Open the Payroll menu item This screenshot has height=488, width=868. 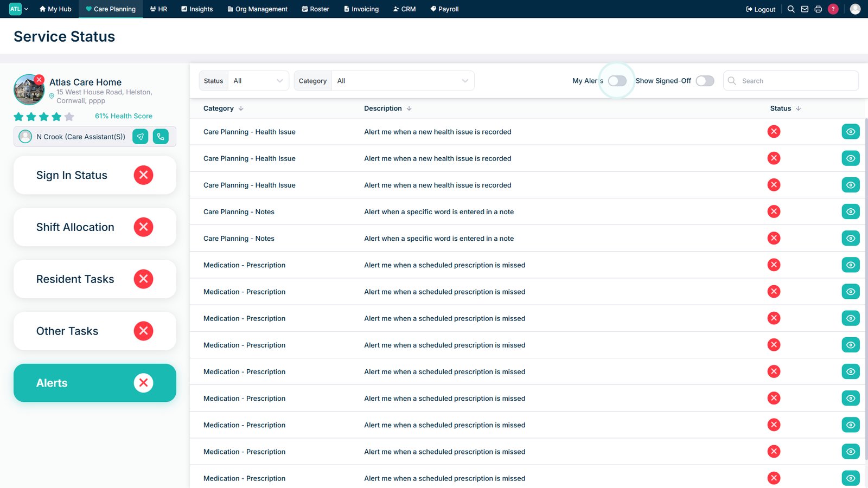[444, 9]
